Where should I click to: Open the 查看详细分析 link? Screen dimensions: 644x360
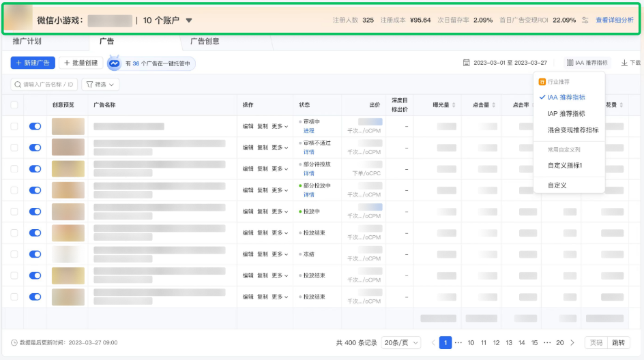(x=615, y=20)
